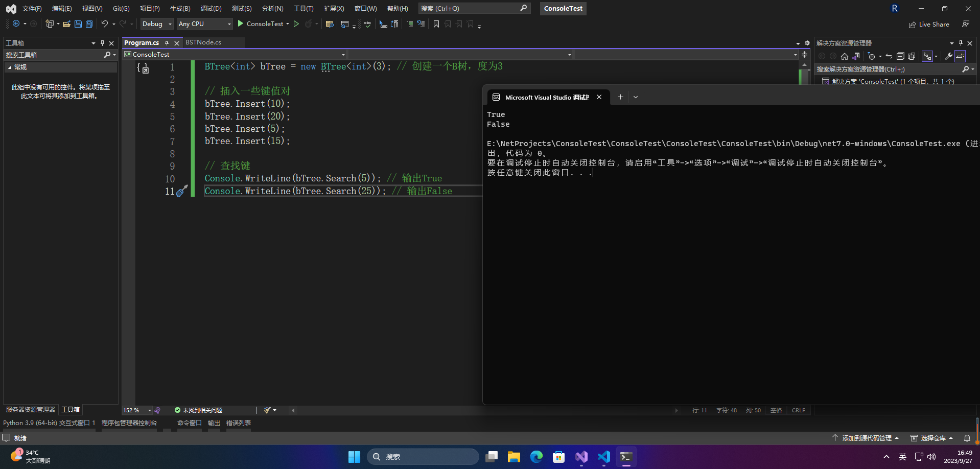The image size is (980, 469).
Task: Open the 调试(D) menu
Action: [211, 9]
